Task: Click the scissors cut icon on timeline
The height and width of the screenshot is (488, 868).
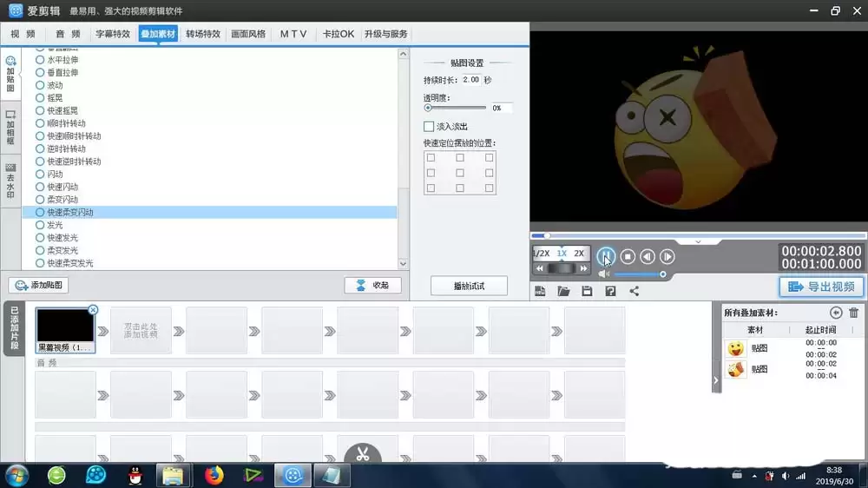Action: point(363,453)
